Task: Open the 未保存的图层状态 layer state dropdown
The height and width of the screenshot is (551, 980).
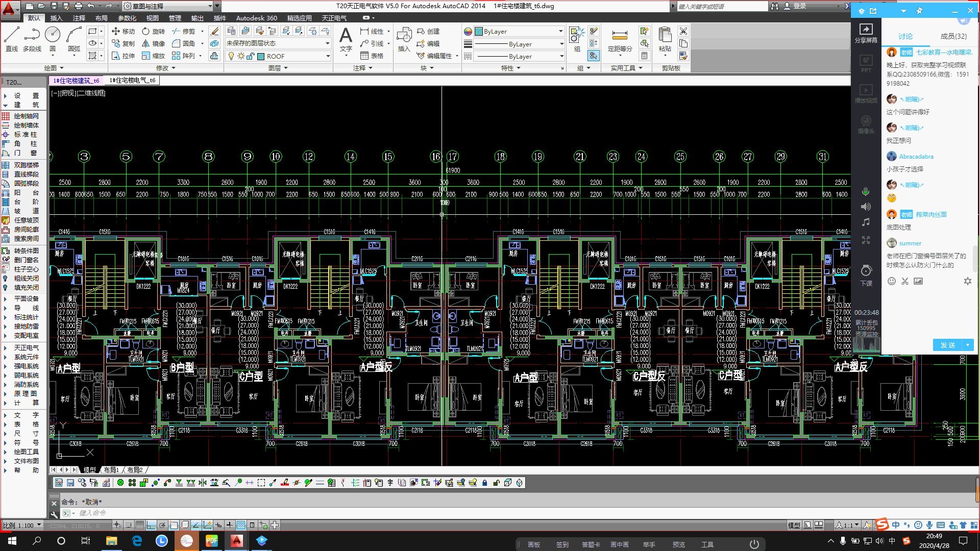Action: (279, 43)
